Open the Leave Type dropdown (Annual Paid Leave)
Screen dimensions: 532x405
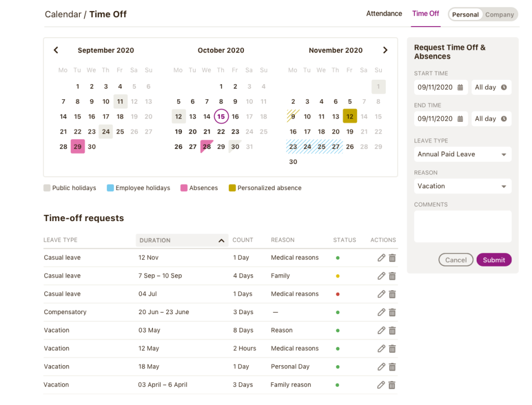tap(462, 155)
